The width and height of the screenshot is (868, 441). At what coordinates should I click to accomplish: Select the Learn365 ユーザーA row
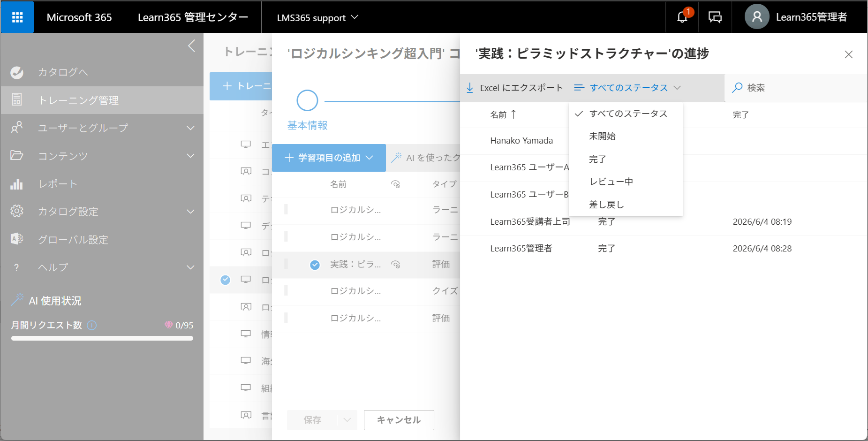point(664,167)
